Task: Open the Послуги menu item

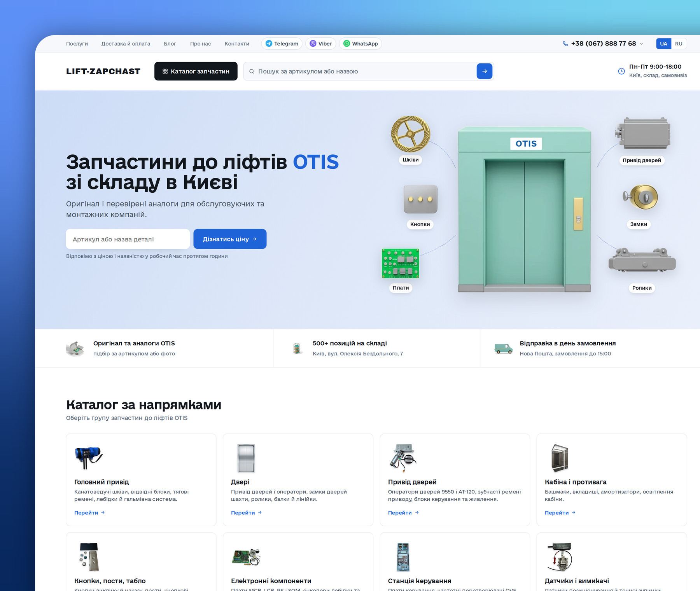Action: 77,44
